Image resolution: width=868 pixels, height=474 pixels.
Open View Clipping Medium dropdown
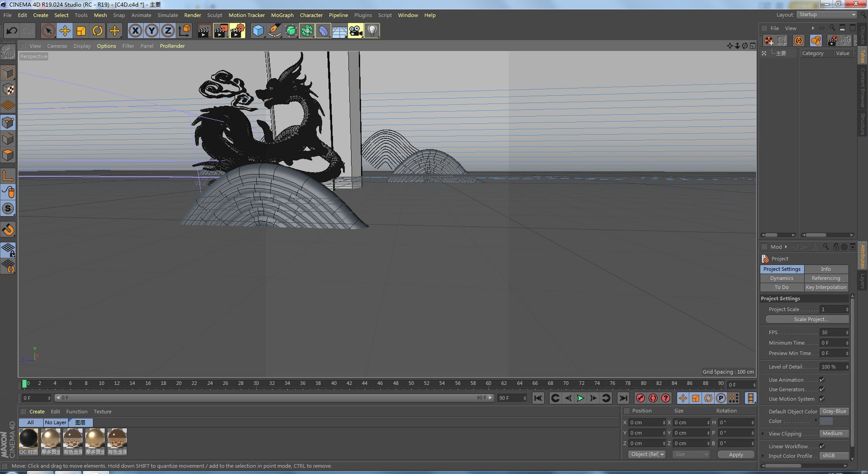click(x=834, y=434)
